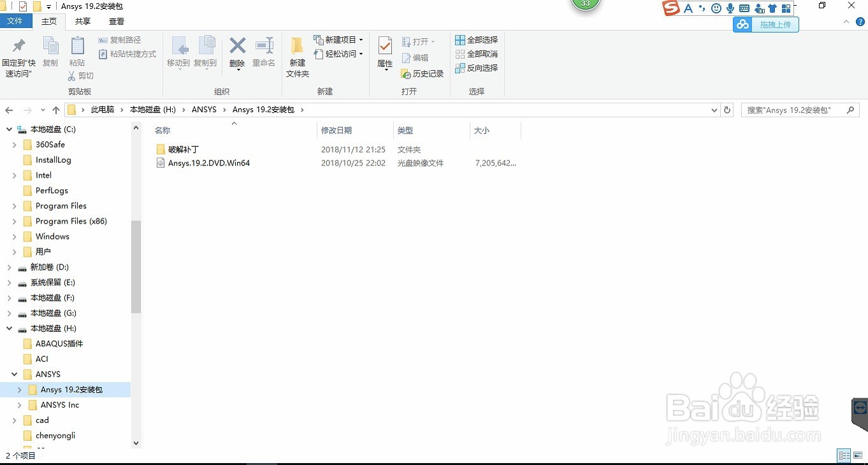Click the Edit ribbon item

click(x=415, y=58)
